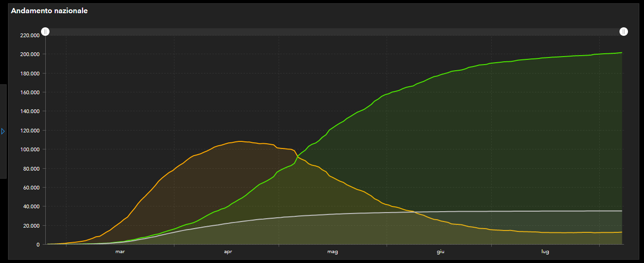
Task: Click the left range slider handle
Action: point(45,32)
